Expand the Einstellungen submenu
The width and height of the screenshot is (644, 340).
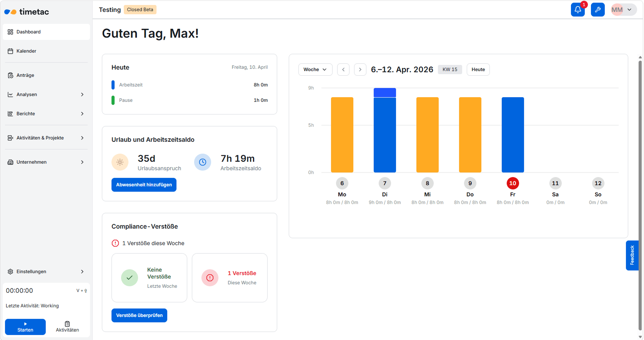click(x=46, y=272)
